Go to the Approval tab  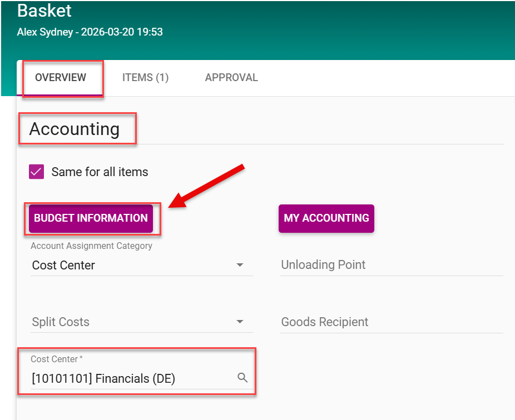pos(231,78)
